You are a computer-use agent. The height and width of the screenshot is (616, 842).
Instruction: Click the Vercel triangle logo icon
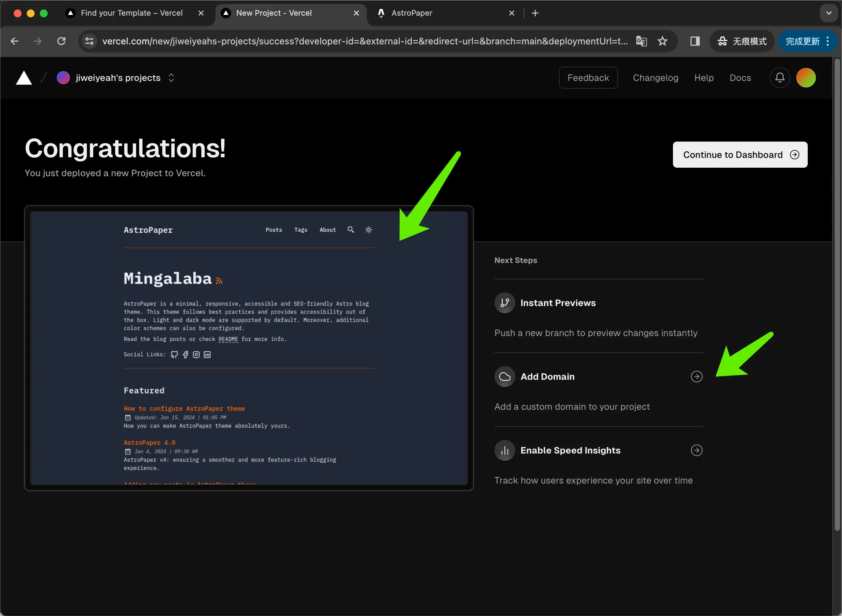point(24,77)
